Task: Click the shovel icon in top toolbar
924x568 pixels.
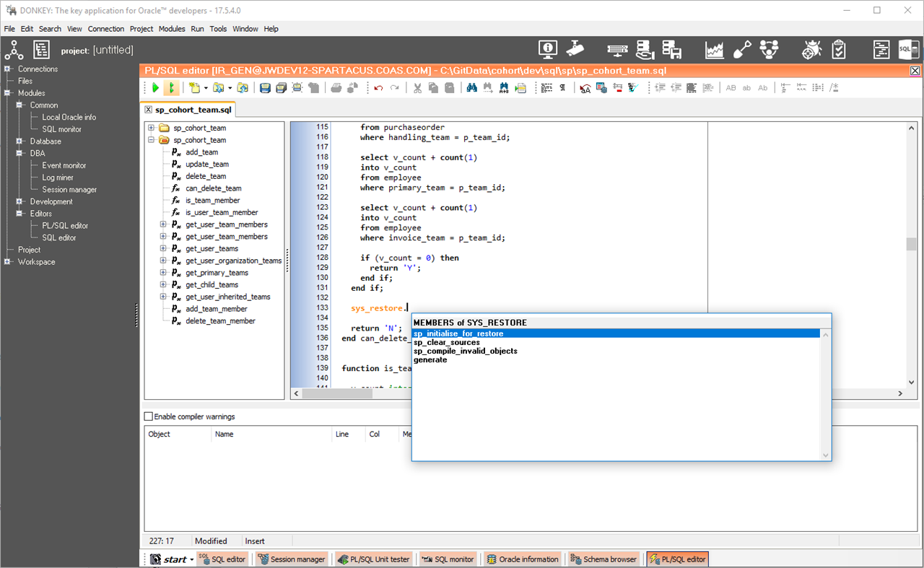Action: [742, 50]
